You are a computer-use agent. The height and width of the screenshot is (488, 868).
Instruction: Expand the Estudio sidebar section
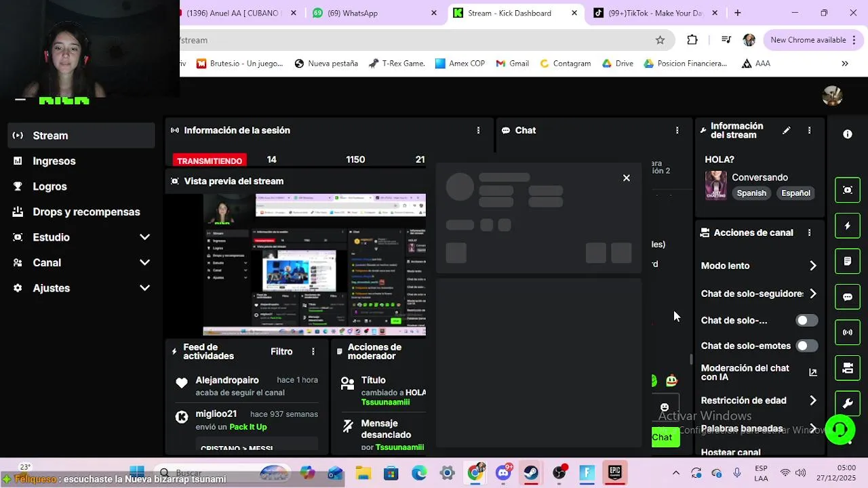click(x=144, y=237)
